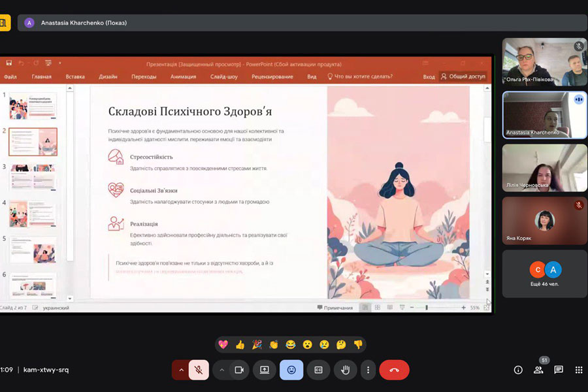Click the zoom out minus button
This screenshot has height=392, width=588.
(x=412, y=308)
